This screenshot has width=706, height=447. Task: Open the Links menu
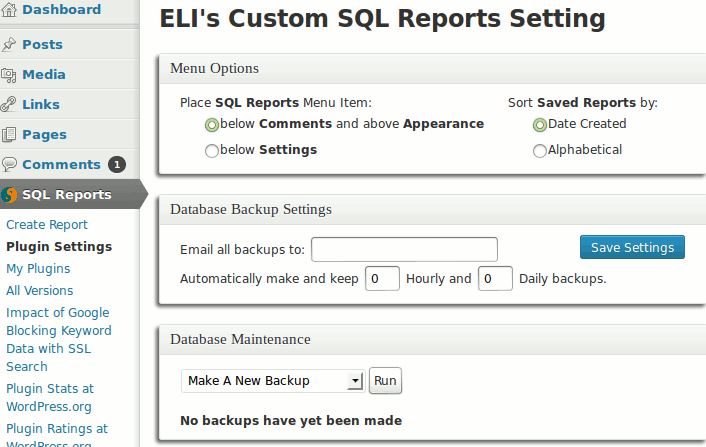tap(41, 104)
